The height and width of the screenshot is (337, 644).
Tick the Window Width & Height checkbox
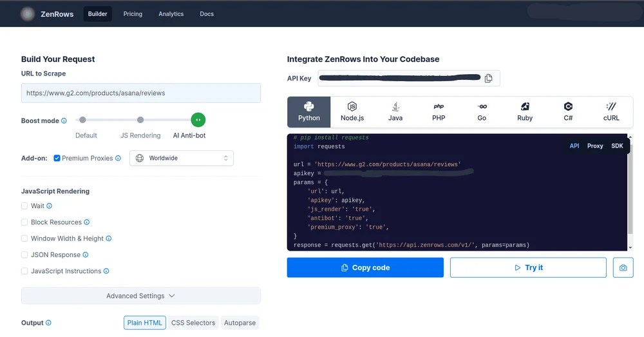click(x=24, y=238)
